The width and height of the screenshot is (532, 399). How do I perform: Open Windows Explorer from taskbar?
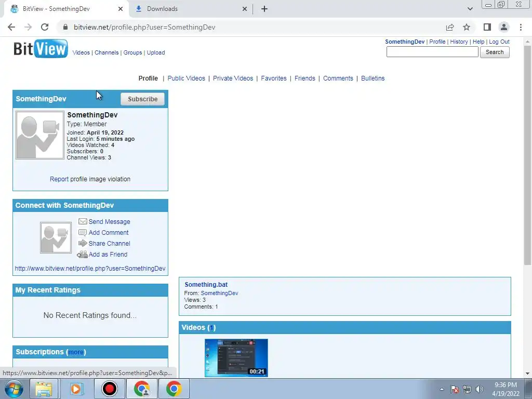click(44, 389)
